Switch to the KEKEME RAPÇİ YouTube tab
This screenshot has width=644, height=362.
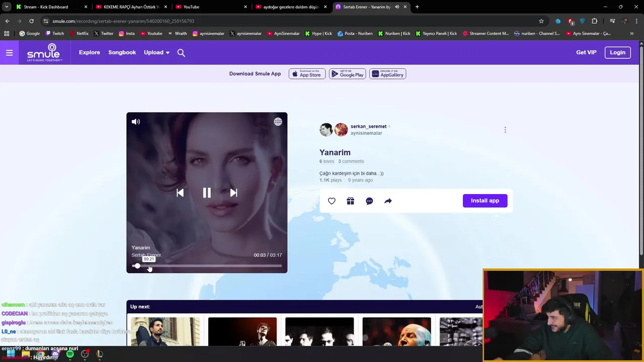coord(132,7)
